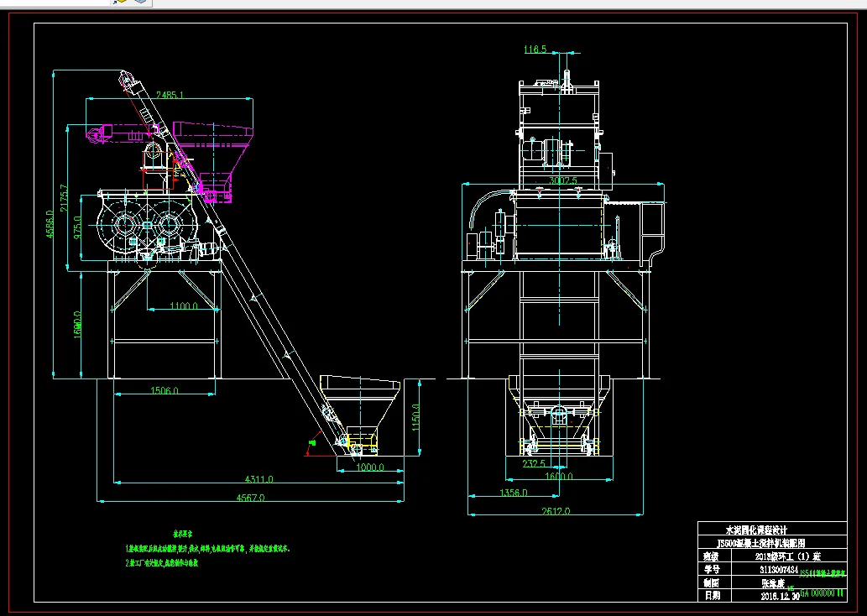Viewport: 867px width, 616px height.
Task: Click the 1100.0 dimension under the mixer
Action: click(x=184, y=305)
